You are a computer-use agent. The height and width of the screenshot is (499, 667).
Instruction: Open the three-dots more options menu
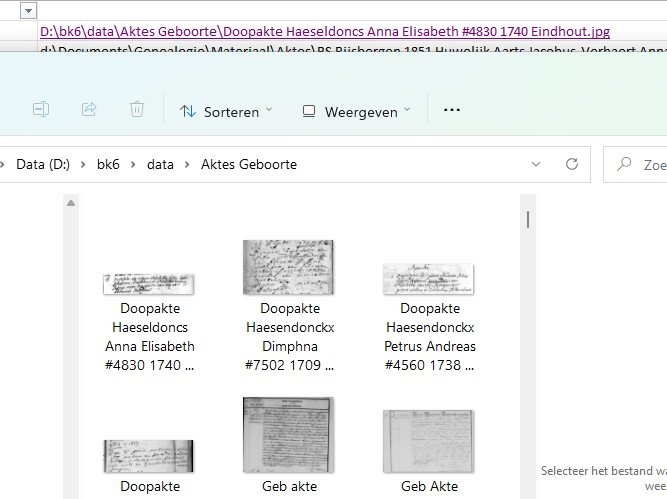451,110
